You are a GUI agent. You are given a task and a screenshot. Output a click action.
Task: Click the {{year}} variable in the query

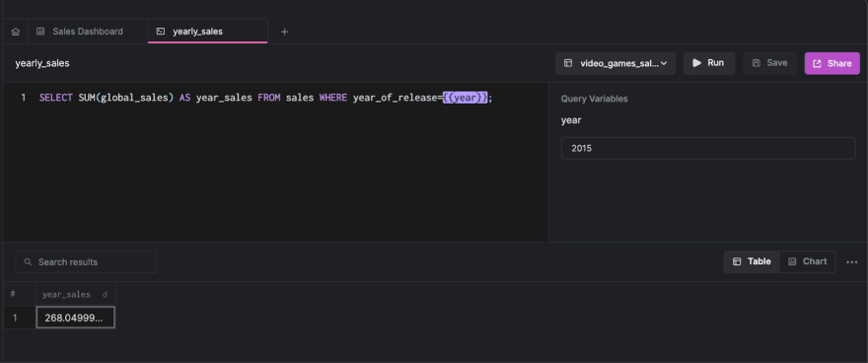pyautogui.click(x=465, y=98)
